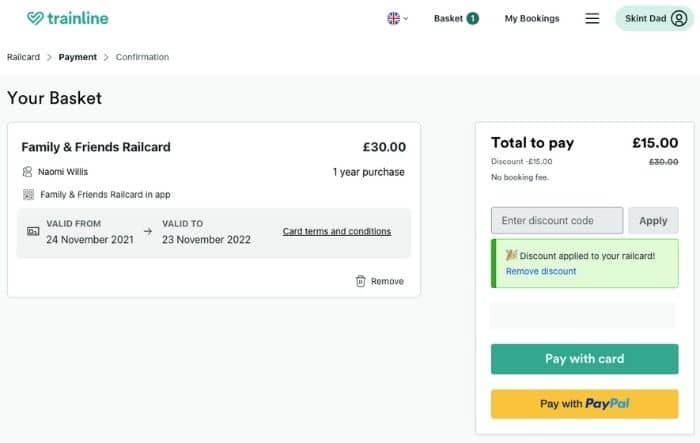
Task: Click the party popper discount icon
Action: 511,255
